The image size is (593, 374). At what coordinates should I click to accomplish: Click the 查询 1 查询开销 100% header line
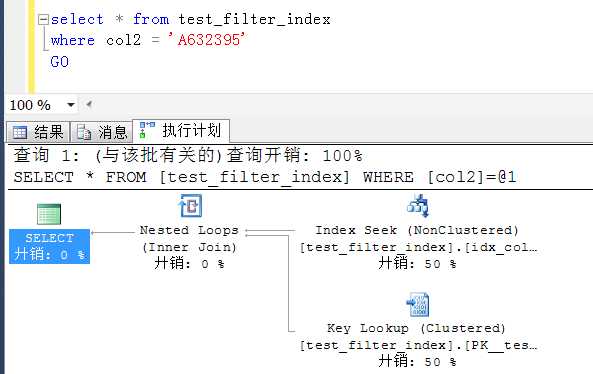pos(188,155)
